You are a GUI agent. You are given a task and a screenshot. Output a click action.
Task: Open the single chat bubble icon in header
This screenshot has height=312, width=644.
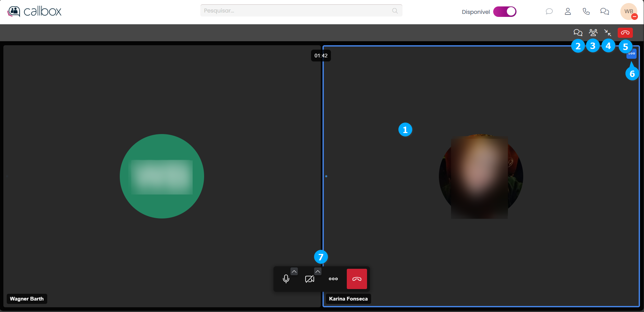tap(549, 11)
